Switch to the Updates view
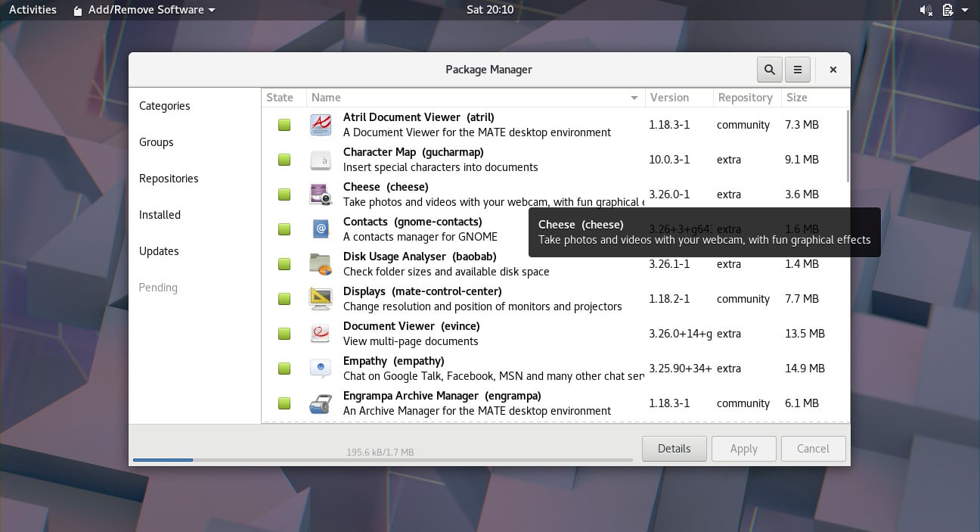 click(x=159, y=251)
